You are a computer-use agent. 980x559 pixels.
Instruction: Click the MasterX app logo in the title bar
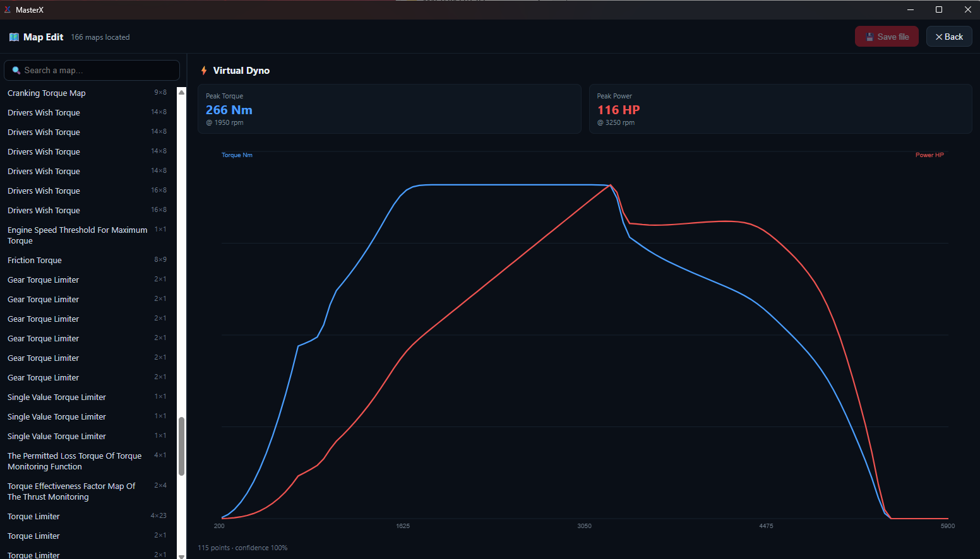coord(8,9)
